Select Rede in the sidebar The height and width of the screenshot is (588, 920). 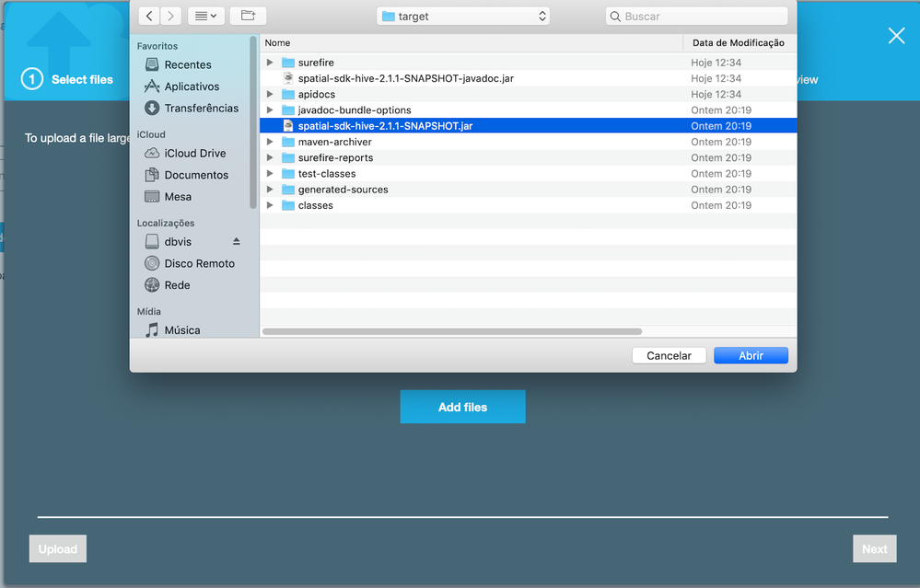pos(177,285)
